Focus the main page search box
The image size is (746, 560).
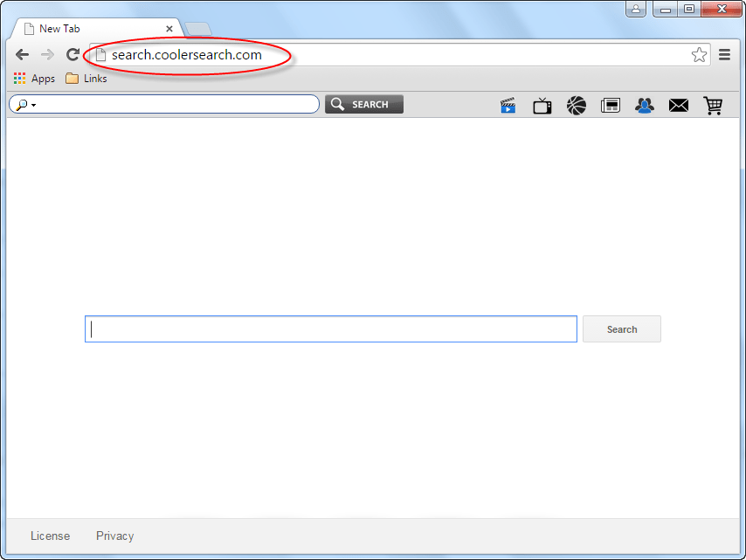(331, 328)
